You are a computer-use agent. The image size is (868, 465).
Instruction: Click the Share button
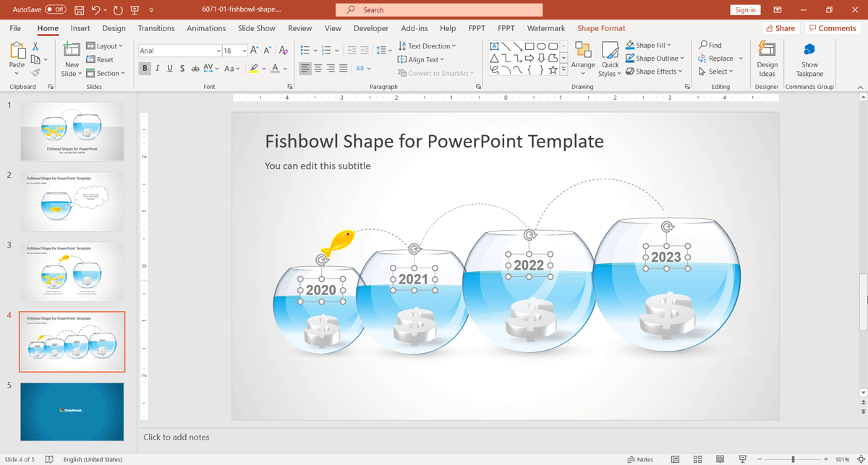[780, 28]
